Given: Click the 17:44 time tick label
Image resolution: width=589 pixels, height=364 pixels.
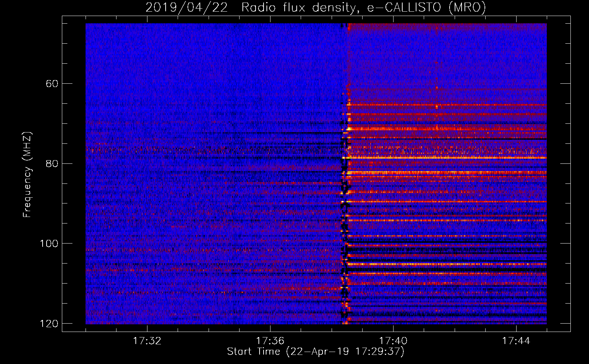Looking at the screenshot, I should point(516,341).
